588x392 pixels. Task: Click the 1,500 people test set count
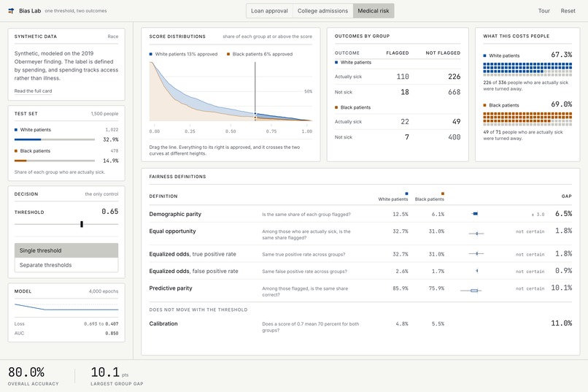pos(104,114)
